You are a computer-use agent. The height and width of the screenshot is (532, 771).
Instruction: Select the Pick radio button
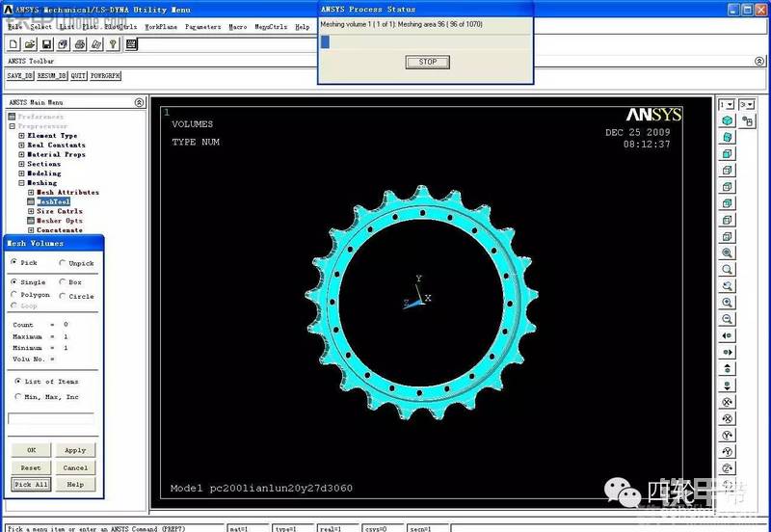pyautogui.click(x=13, y=262)
